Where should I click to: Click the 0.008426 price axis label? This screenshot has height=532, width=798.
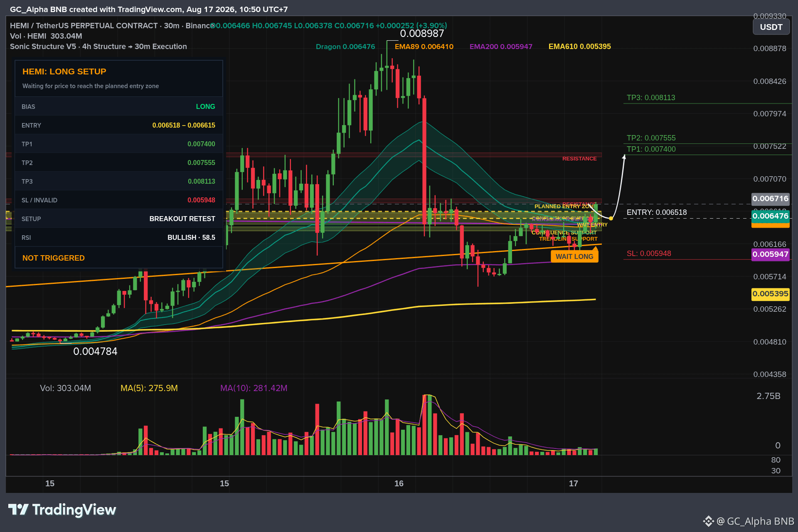pyautogui.click(x=770, y=81)
